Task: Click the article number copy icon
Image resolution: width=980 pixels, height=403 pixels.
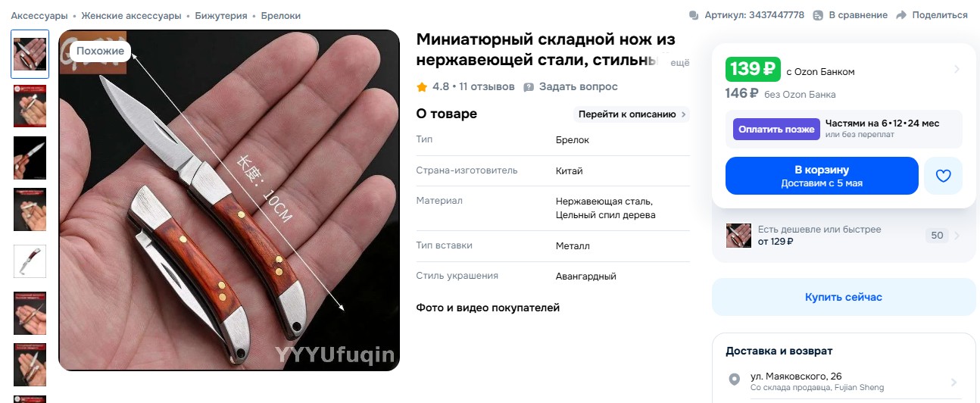Action: (694, 15)
